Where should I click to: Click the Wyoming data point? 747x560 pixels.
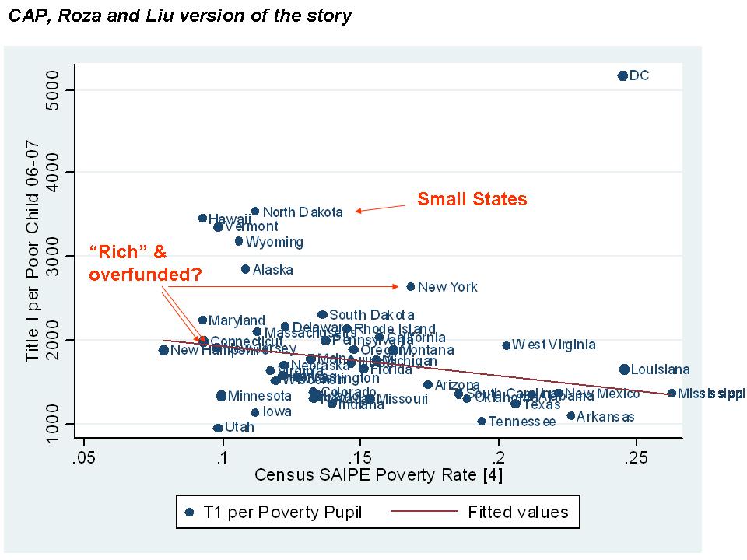(239, 241)
